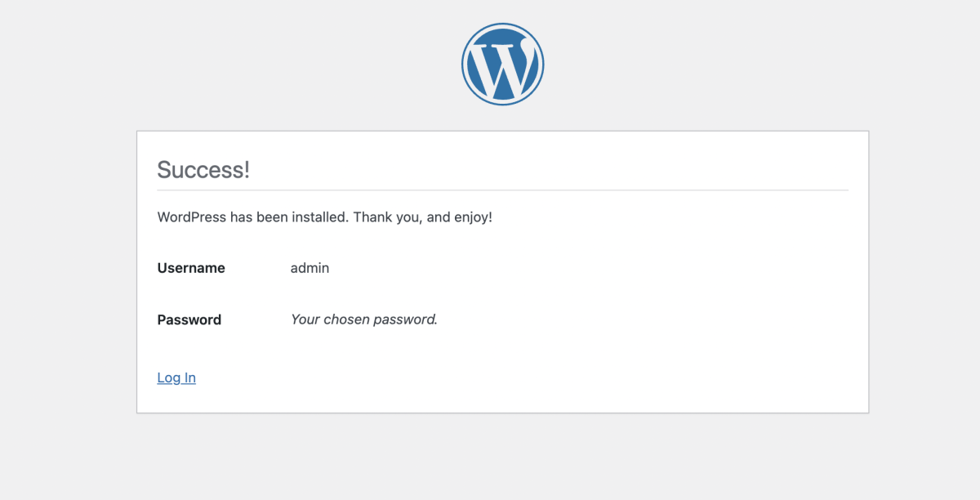The height and width of the screenshot is (500, 980).
Task: Click the Password label
Action: [x=189, y=319]
